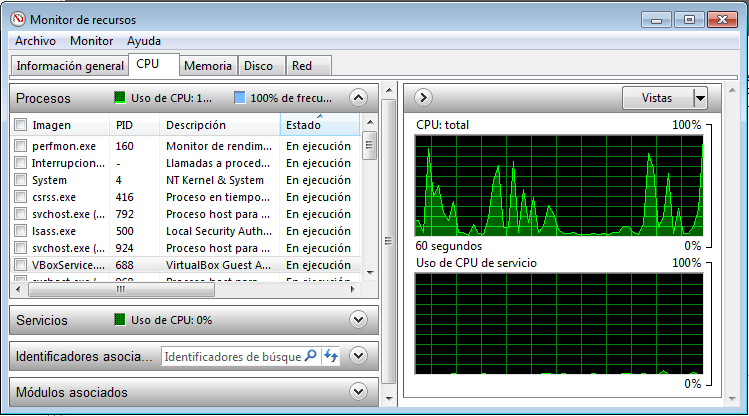Click the search magnifier icon in Identificadores

[310, 356]
